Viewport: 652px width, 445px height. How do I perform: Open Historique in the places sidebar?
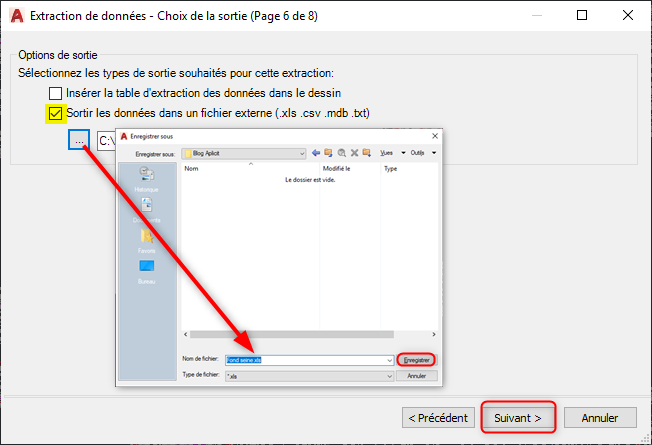pyautogui.click(x=146, y=179)
